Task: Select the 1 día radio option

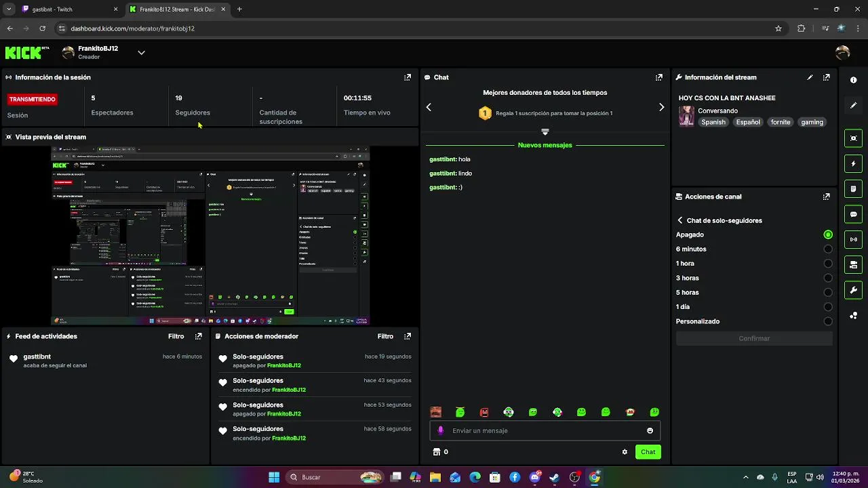Action: pos(828,307)
